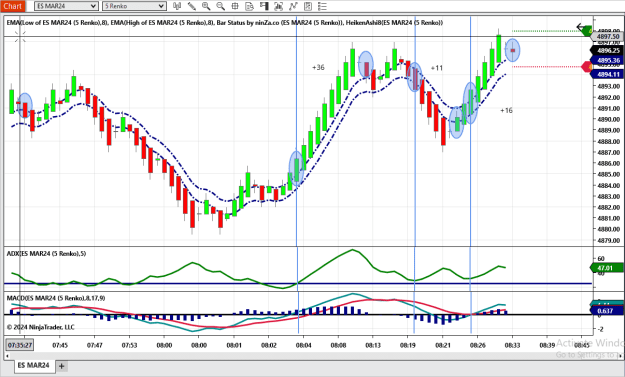The image size is (625, 377).
Task: Click the +36 text annotation
Action: click(x=318, y=68)
